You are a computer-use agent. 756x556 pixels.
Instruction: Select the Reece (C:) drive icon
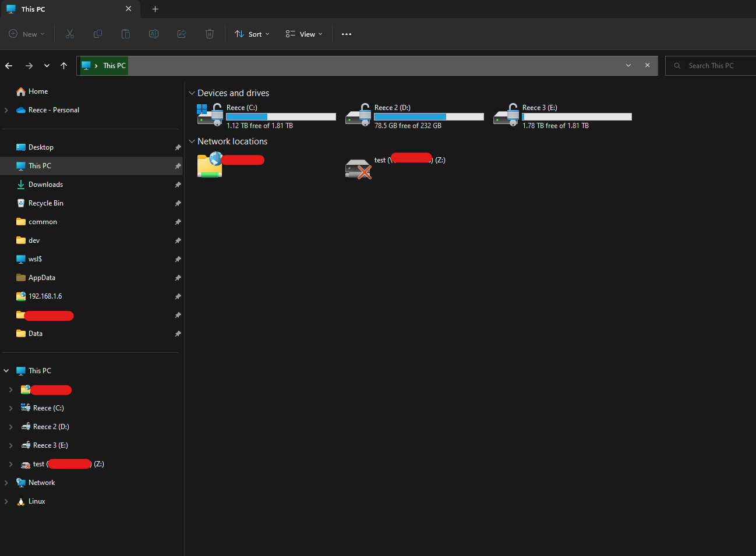(210, 115)
